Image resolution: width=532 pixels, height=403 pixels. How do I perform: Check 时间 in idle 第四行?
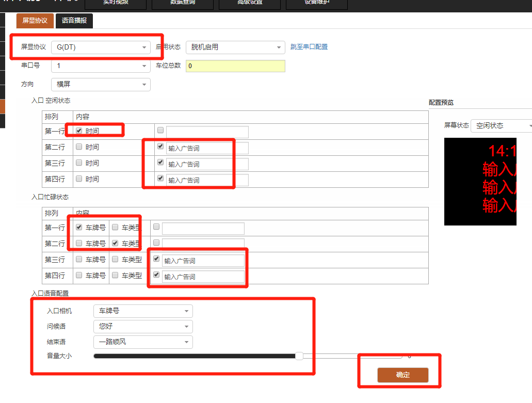[79, 179]
